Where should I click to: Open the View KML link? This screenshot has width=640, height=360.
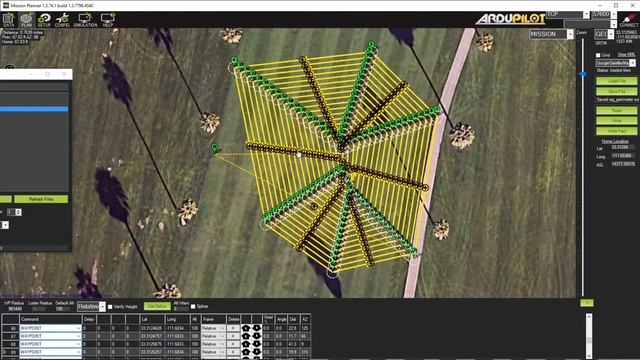tap(626, 54)
